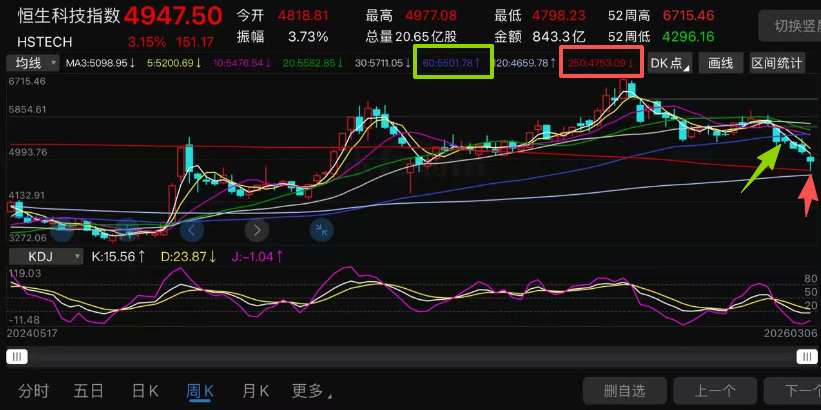
Task: Click the 5854.61 price axis label
Action: coord(28,109)
